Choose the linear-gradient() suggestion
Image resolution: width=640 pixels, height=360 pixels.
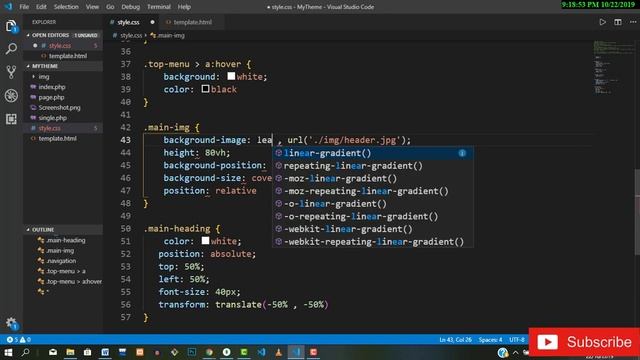click(373, 153)
